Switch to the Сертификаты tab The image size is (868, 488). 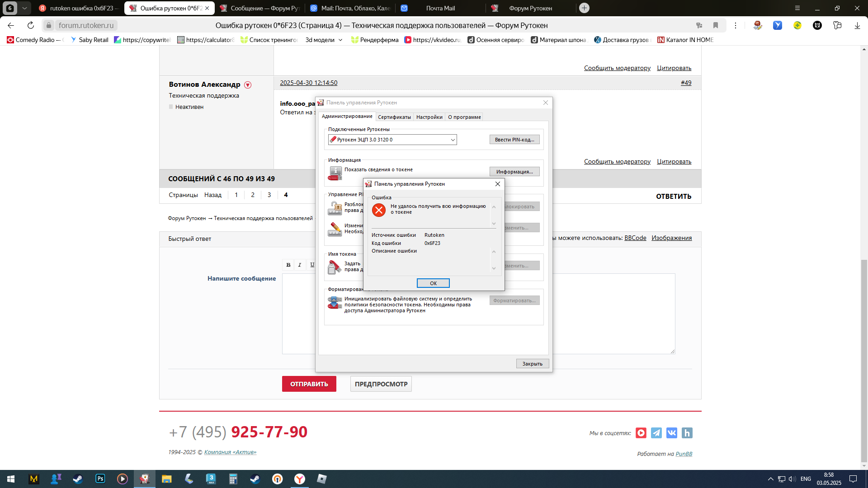[x=394, y=117]
